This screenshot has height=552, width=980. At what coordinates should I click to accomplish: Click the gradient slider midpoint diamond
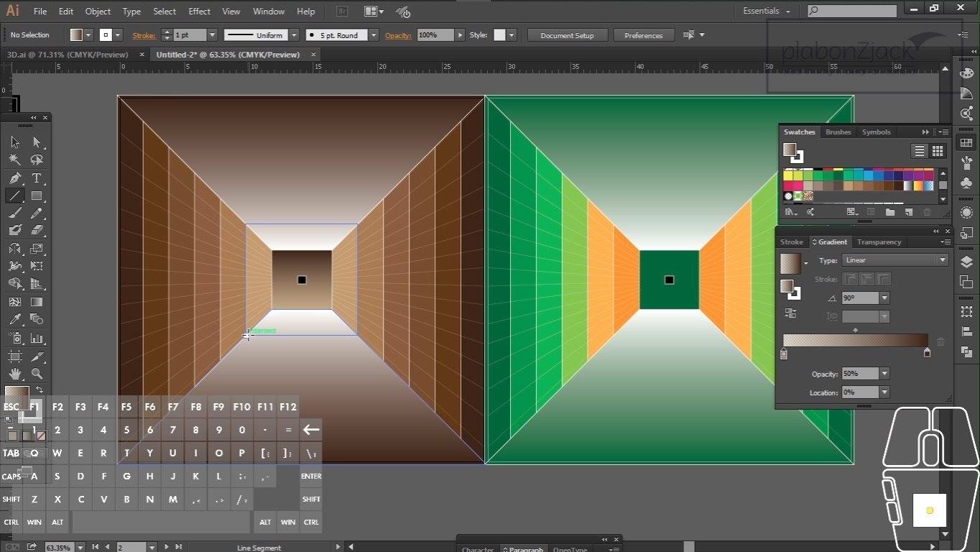[x=855, y=331]
